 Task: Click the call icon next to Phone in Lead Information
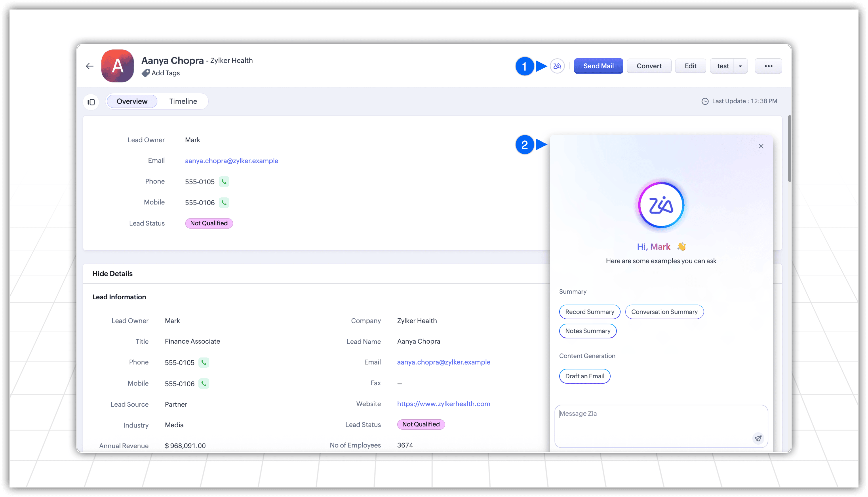click(204, 363)
